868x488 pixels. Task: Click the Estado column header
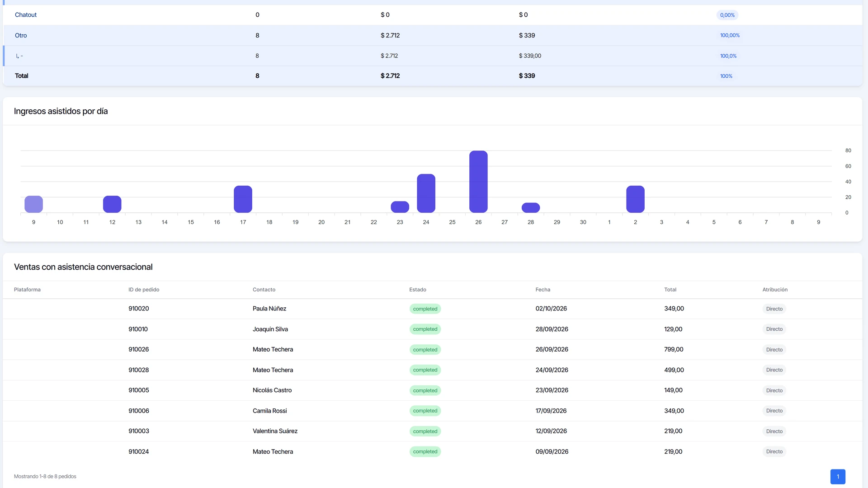418,290
